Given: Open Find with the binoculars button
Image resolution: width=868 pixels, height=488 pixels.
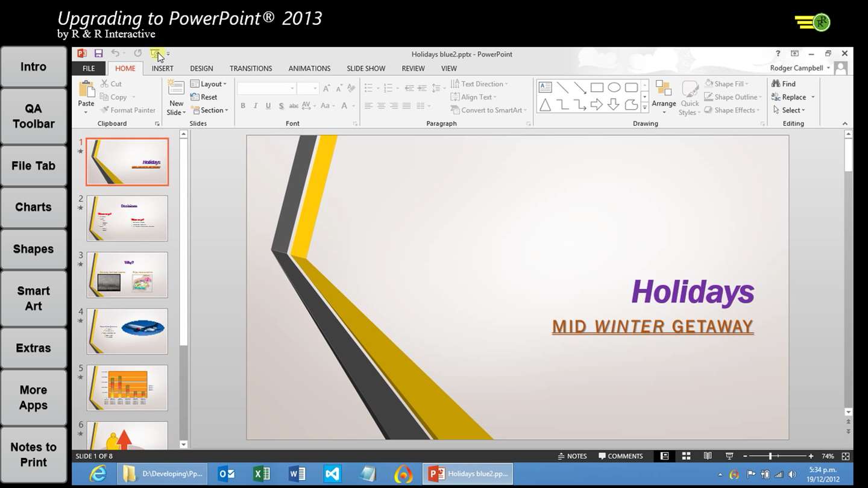Looking at the screenshot, I should tap(784, 84).
